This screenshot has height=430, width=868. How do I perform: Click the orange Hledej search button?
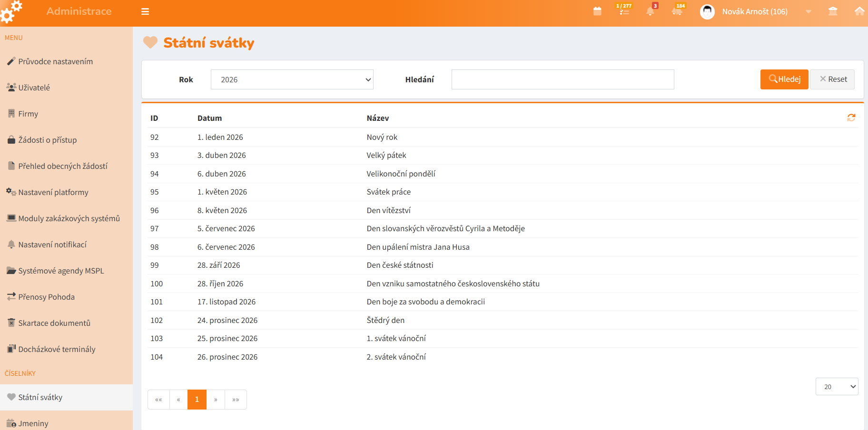pos(784,79)
